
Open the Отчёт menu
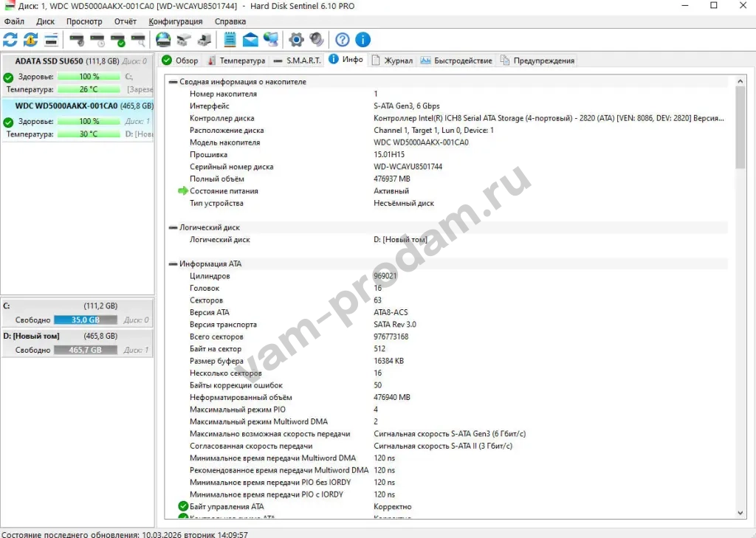click(126, 21)
